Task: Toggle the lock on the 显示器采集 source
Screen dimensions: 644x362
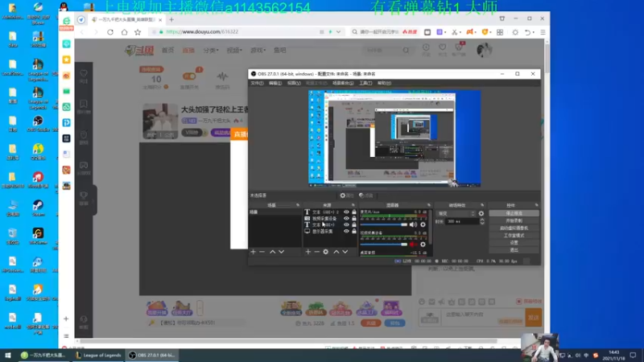Action: [353, 231]
